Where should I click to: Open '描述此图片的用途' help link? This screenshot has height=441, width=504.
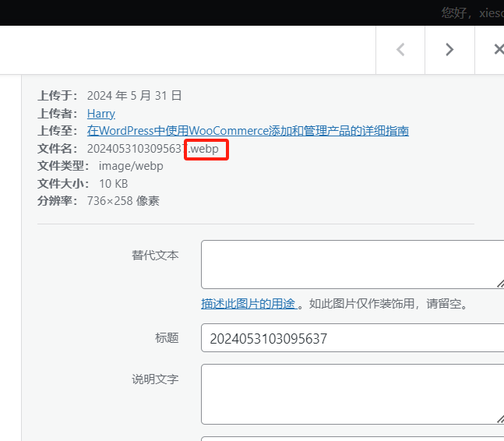click(x=249, y=303)
